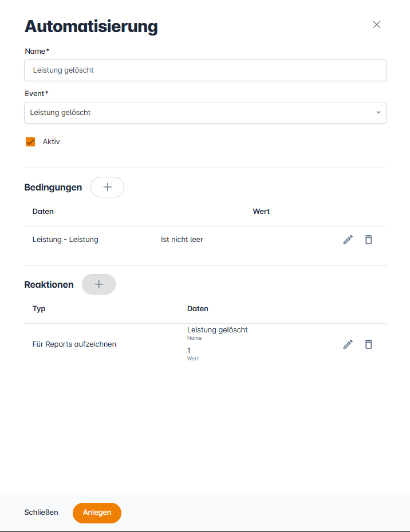Open the Event dropdown
This screenshot has width=410, height=532.
pos(205,113)
